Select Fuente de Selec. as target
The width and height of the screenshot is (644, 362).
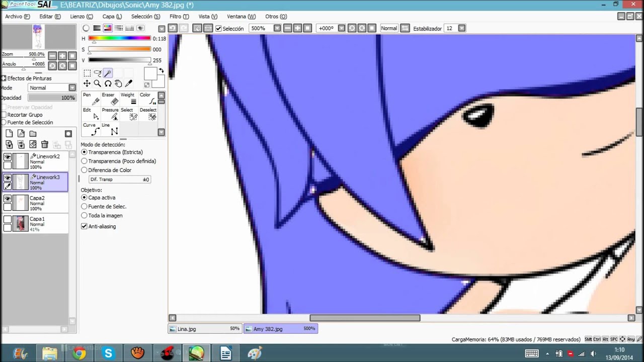coord(104,207)
